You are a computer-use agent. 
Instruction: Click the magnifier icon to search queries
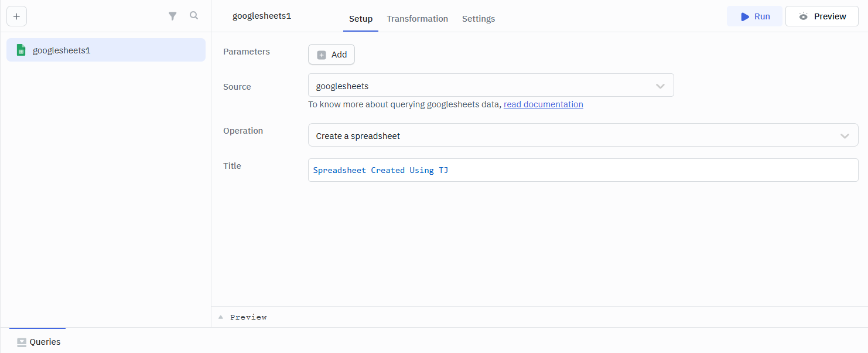[194, 16]
